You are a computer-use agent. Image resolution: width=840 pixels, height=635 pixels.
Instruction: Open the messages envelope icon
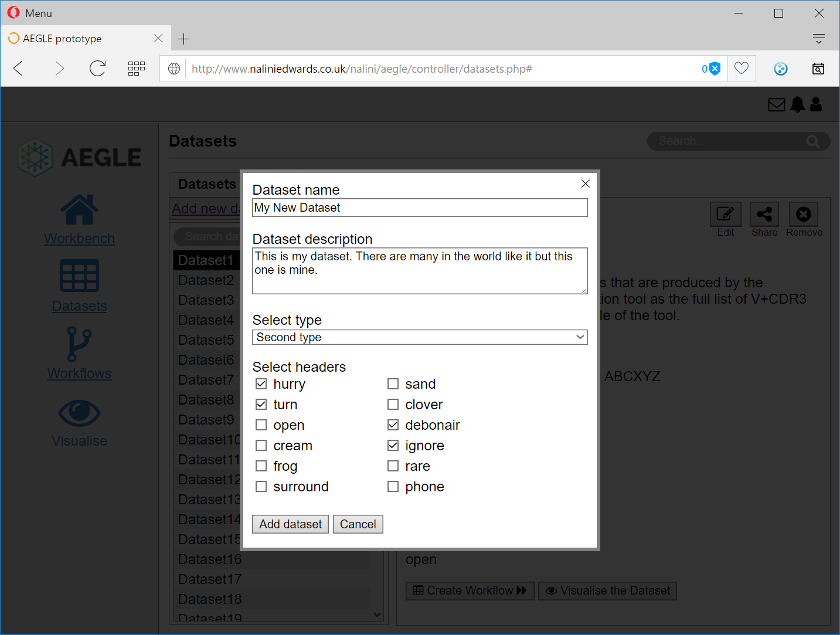click(x=777, y=105)
